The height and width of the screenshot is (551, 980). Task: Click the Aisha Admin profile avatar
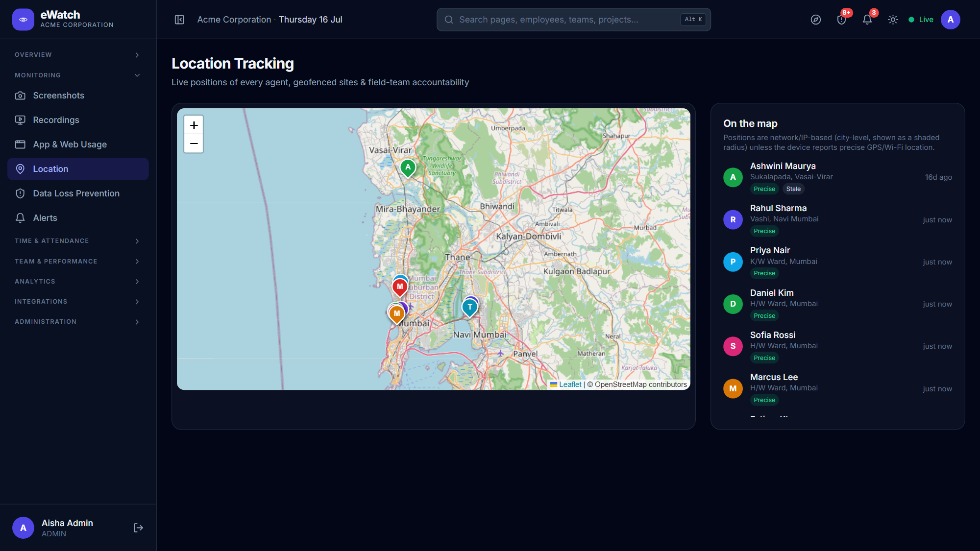pos(23,527)
